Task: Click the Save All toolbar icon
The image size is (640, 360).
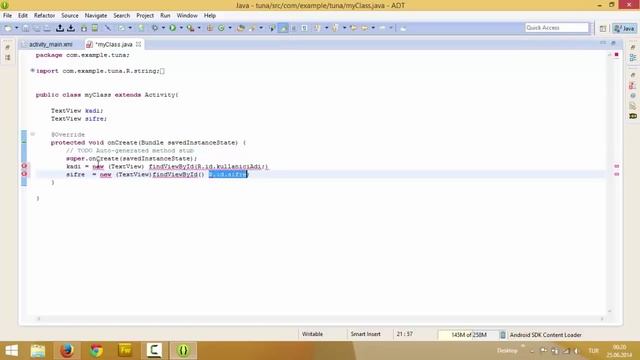Action: tap(37, 28)
